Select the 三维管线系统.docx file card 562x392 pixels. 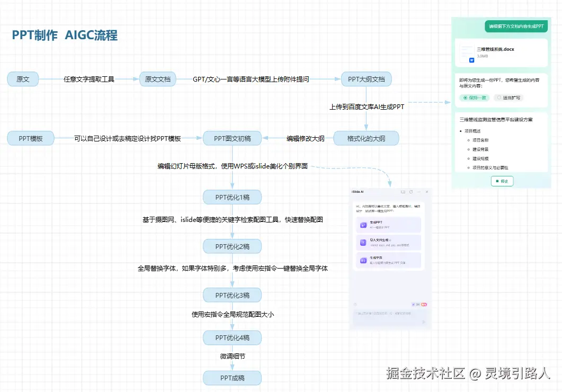click(502, 53)
